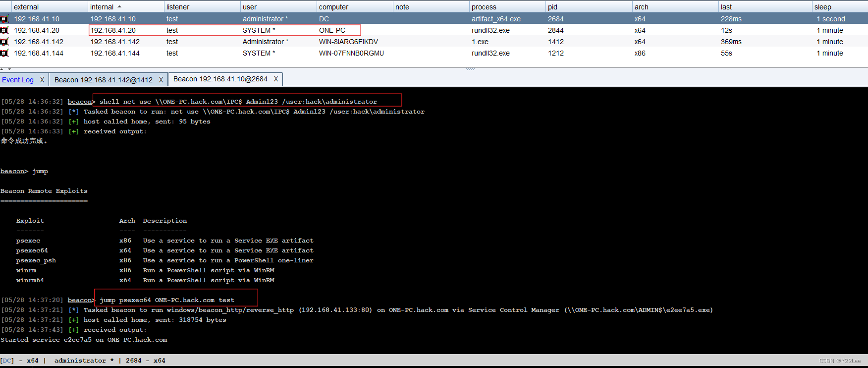868x368 pixels.
Task: Click 'administrator *' user in DC row
Action: [265, 19]
